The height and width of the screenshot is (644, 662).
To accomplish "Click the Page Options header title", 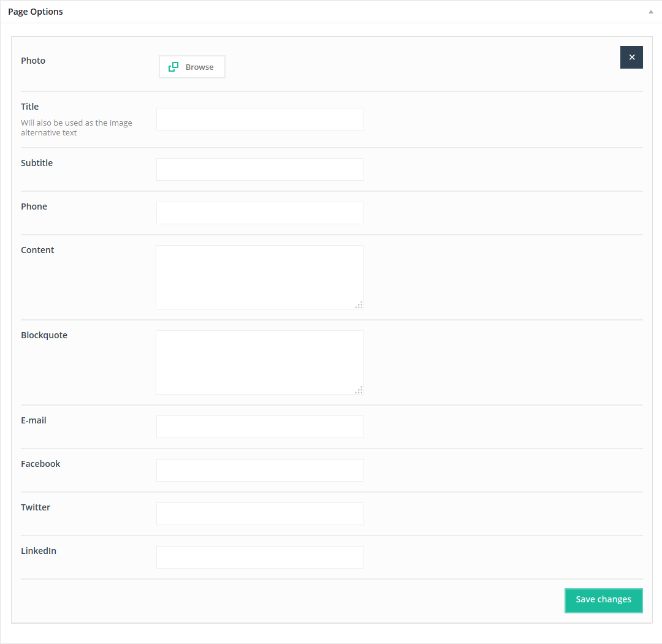I will 36,12.
